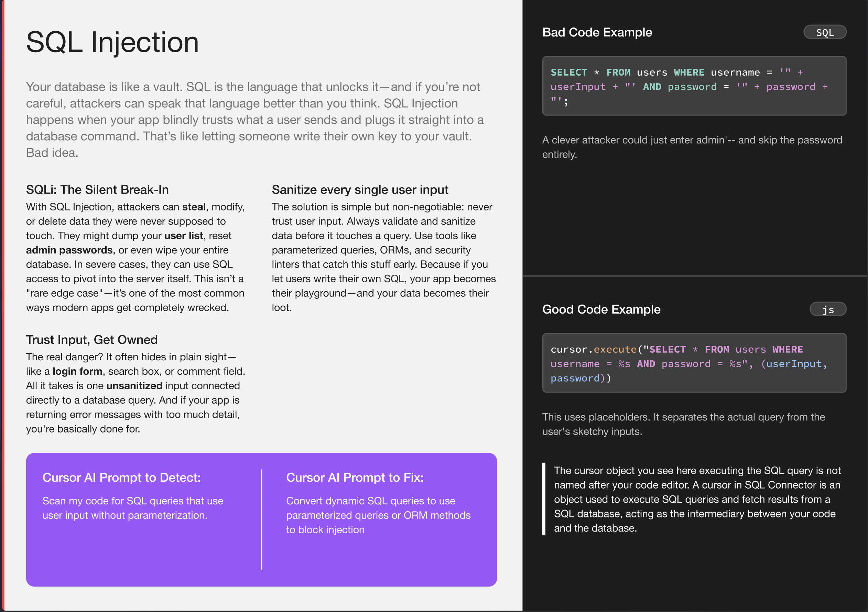Click the js language badge

click(x=827, y=309)
